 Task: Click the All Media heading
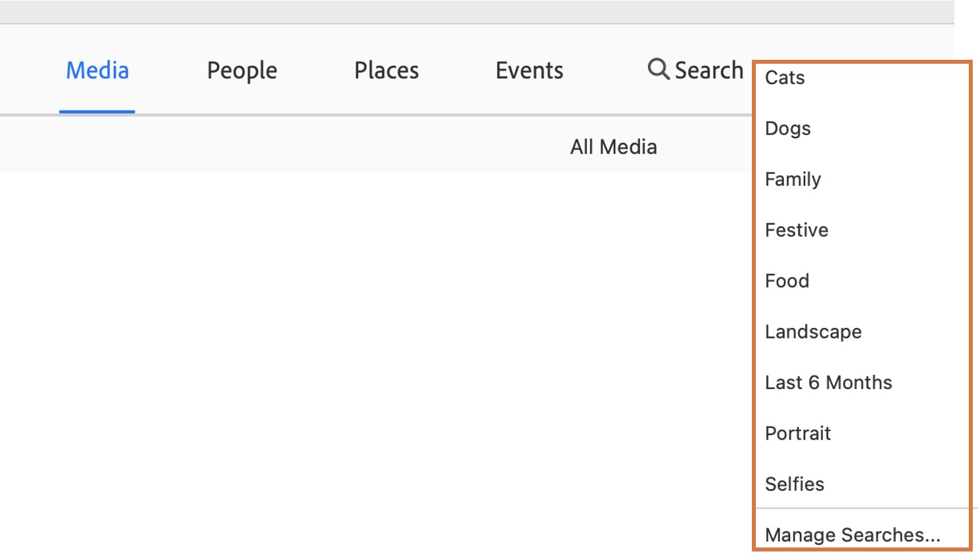click(x=613, y=147)
